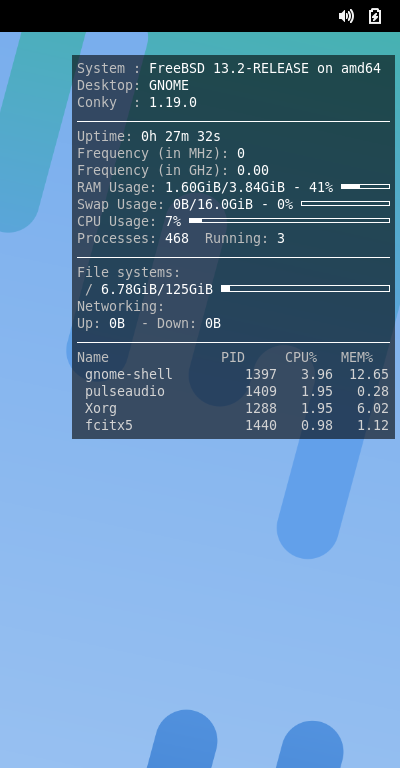Click PID 1440 of fcitx5
400x768 pixels.
261,425
